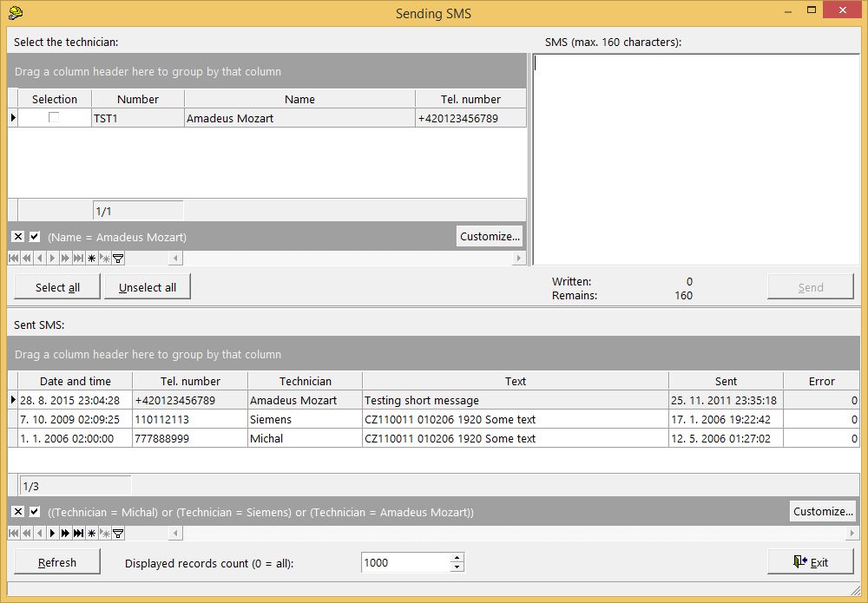Screen dimensions: 868x603
Task: Decrease displayed records count with down arrow
Action: point(457,567)
